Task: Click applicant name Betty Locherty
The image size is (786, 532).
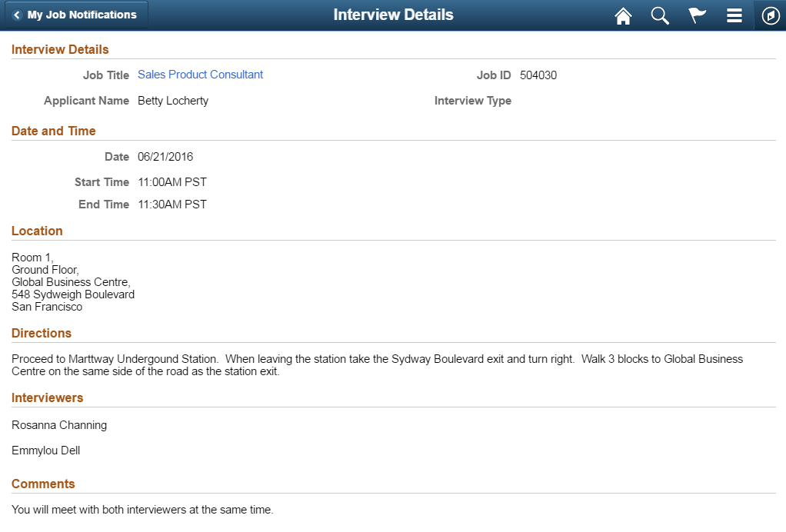Action: coord(172,101)
